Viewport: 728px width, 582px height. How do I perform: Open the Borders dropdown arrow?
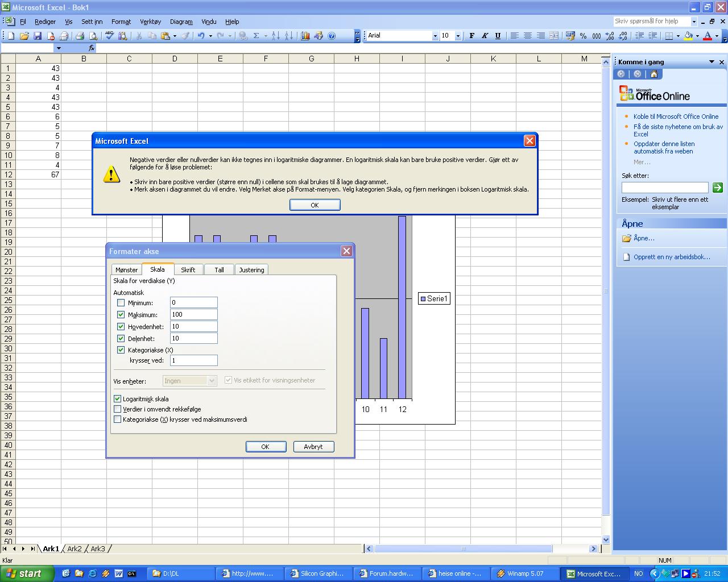(x=679, y=36)
